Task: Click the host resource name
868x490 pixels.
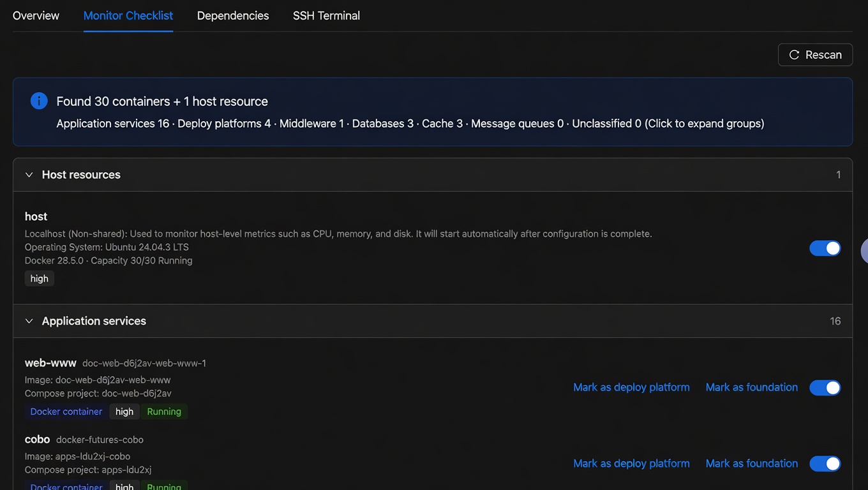Action: coord(36,217)
